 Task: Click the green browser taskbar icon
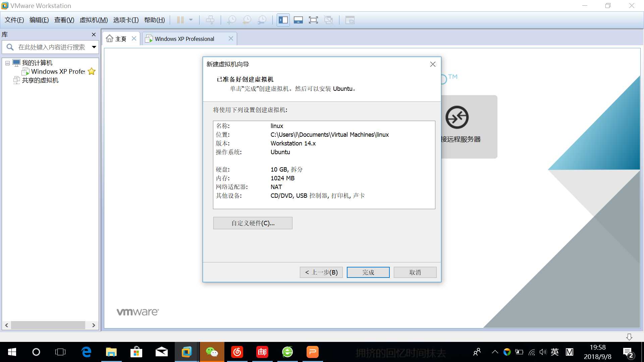(x=287, y=352)
